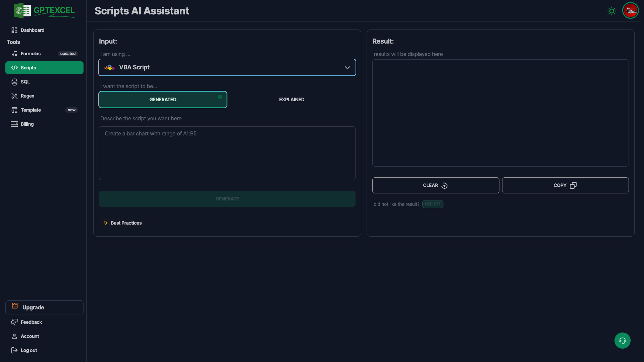Viewport: 644px width, 362px height.
Task: Select the EXPLAINED script mode
Action: coord(291,100)
